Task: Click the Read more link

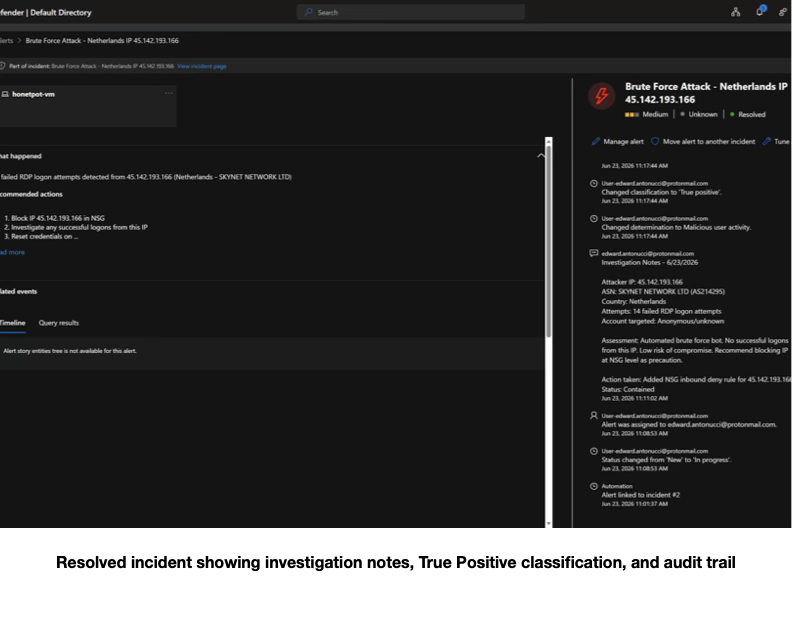Action: point(12,252)
